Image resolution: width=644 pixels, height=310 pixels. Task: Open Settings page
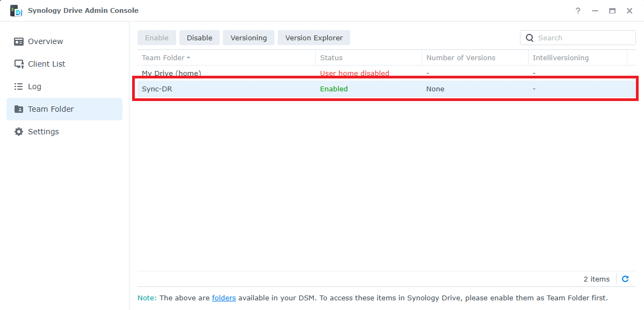[x=64, y=132]
